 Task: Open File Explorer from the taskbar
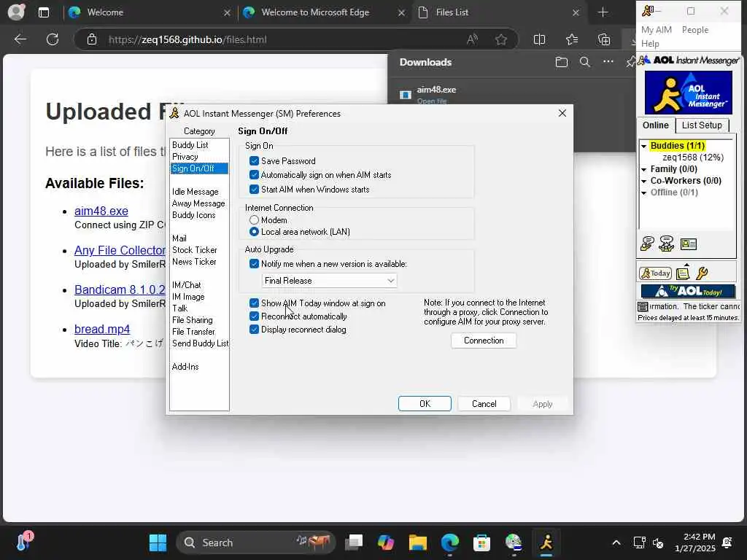418,542
